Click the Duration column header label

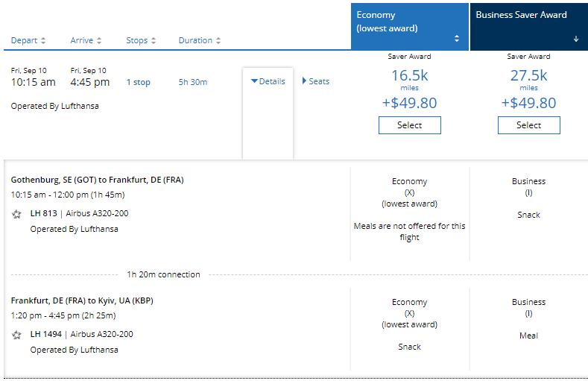coord(195,41)
